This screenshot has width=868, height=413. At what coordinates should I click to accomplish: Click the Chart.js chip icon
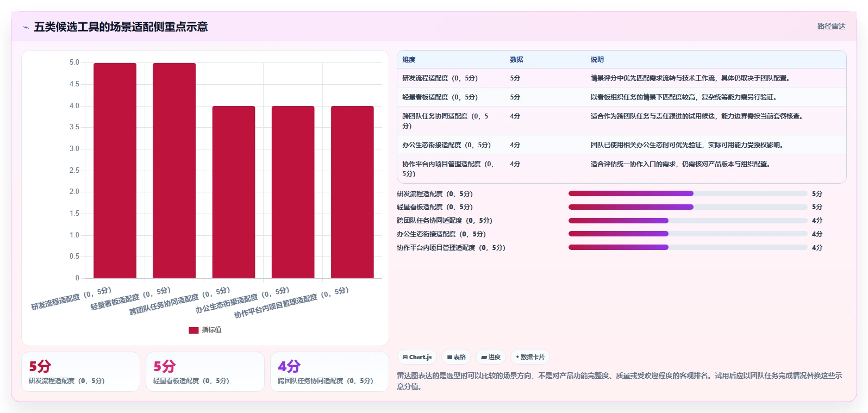405,357
